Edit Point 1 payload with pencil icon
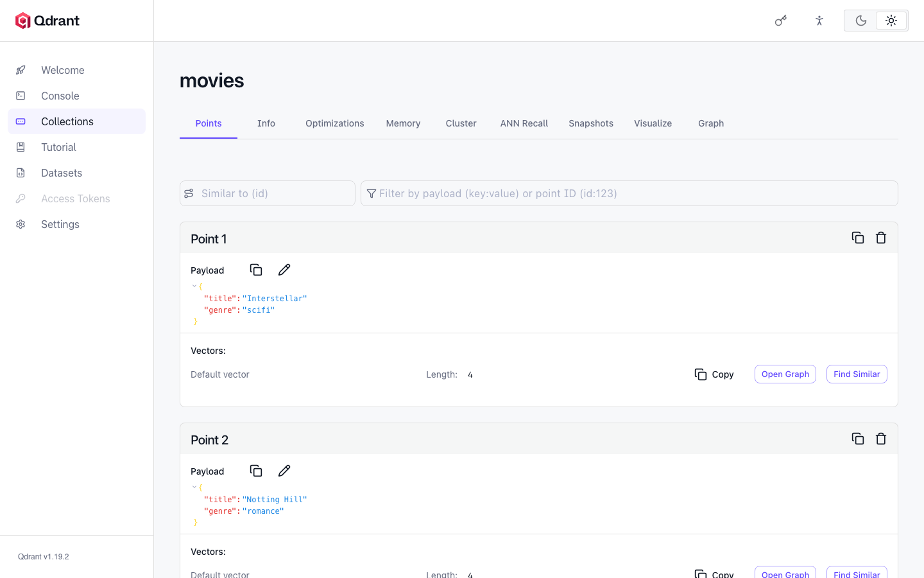 click(x=284, y=270)
